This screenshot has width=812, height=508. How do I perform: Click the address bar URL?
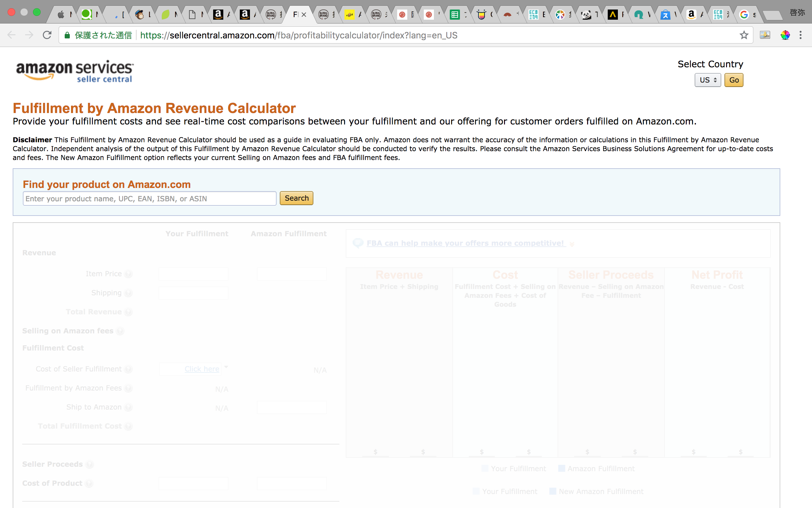click(x=298, y=35)
